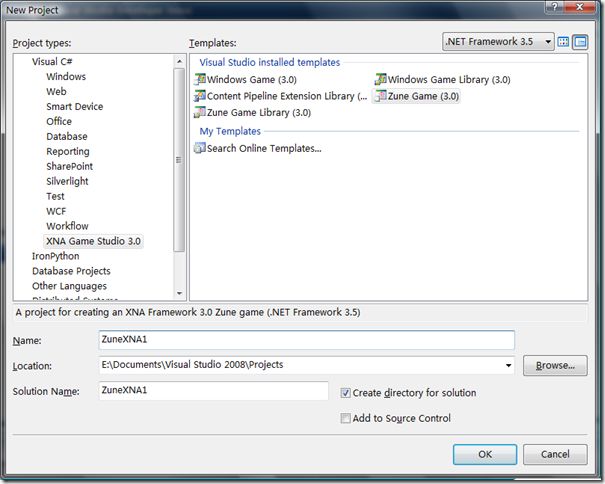The width and height of the screenshot is (605, 484).
Task: Select the Windows Game (3.0) template icon
Action: tap(200, 79)
